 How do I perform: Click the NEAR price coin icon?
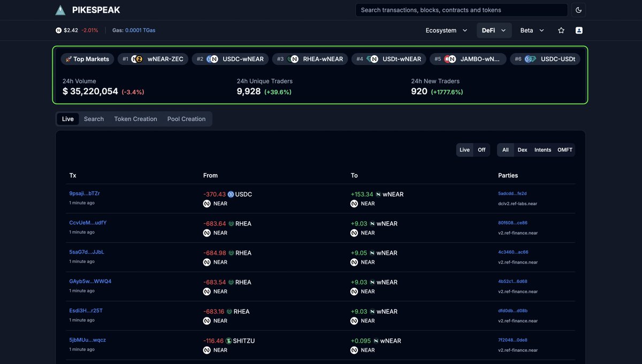click(59, 30)
